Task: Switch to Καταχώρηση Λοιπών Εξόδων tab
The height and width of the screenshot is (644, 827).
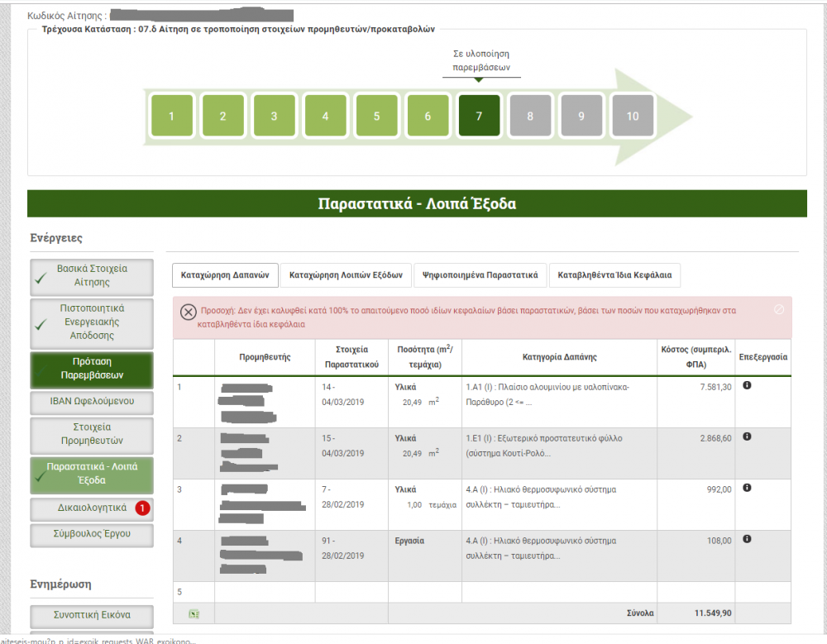Action: 346,274
